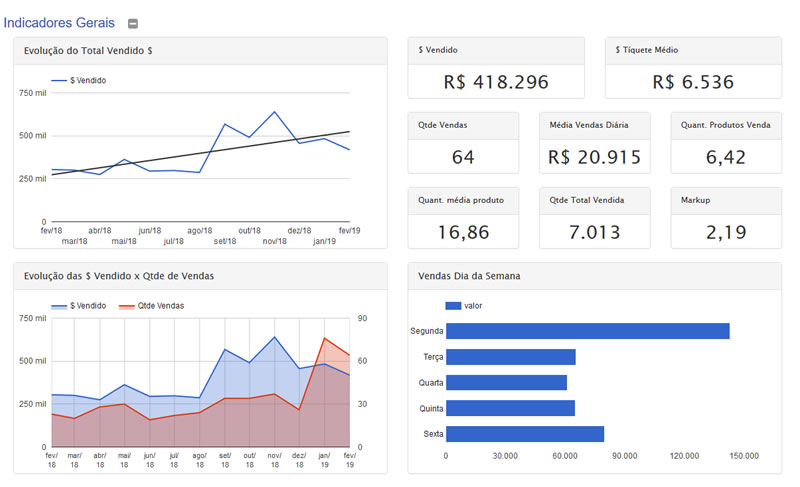The image size is (800, 487).
Task: Click the Indicadores Gerais heading
Action: point(59,22)
